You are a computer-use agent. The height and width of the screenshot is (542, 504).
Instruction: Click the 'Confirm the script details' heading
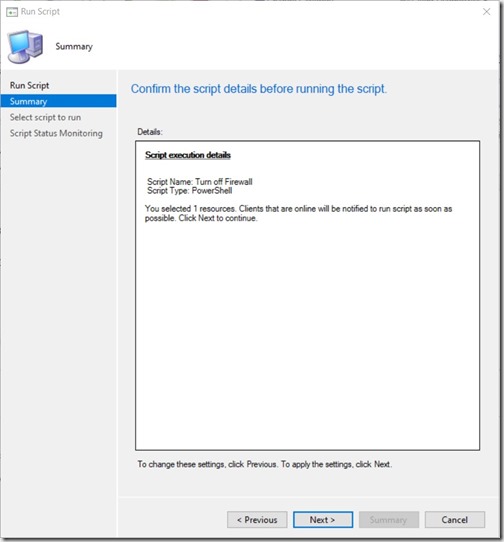point(259,89)
